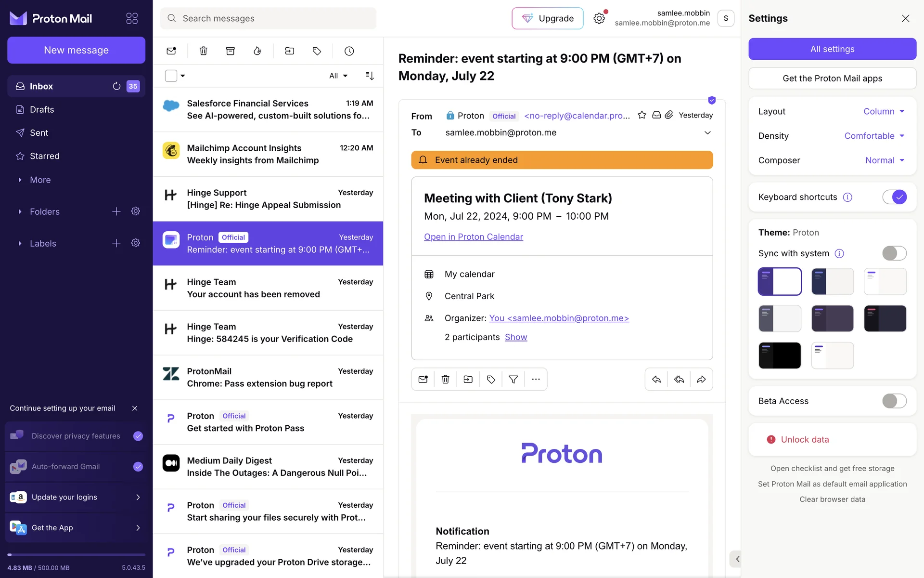Screen dimensions: 924x578
Task: Go to the Starred folder
Action: pyautogui.click(x=44, y=156)
